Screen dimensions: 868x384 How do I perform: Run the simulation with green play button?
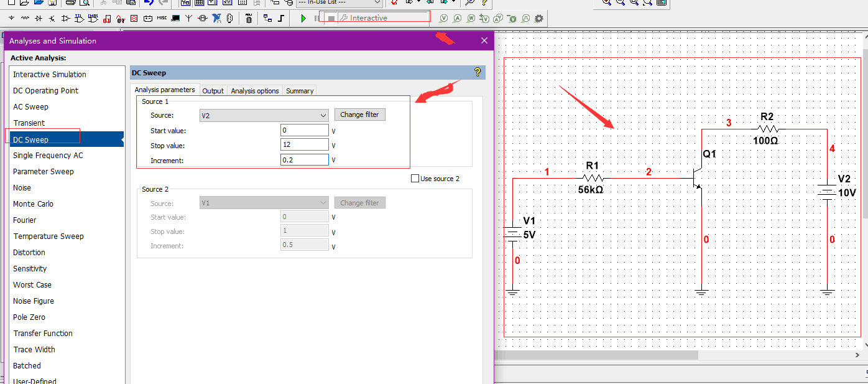[303, 18]
